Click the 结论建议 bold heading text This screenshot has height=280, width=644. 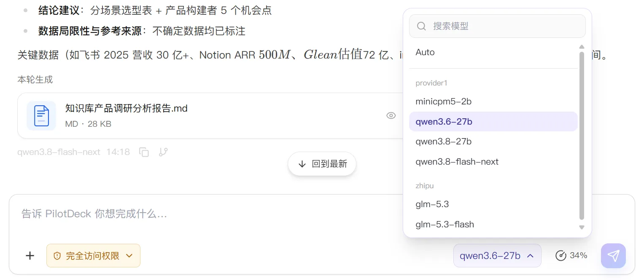coord(59,11)
